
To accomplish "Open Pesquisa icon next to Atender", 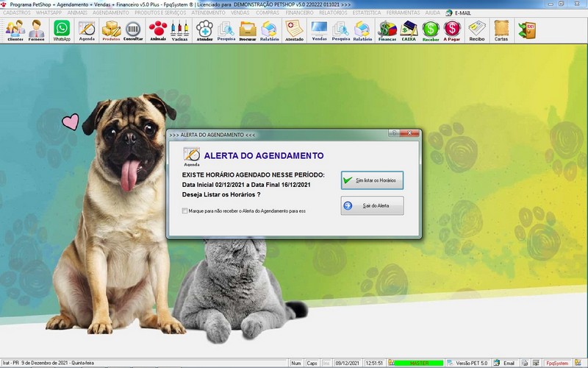I will click(x=226, y=30).
